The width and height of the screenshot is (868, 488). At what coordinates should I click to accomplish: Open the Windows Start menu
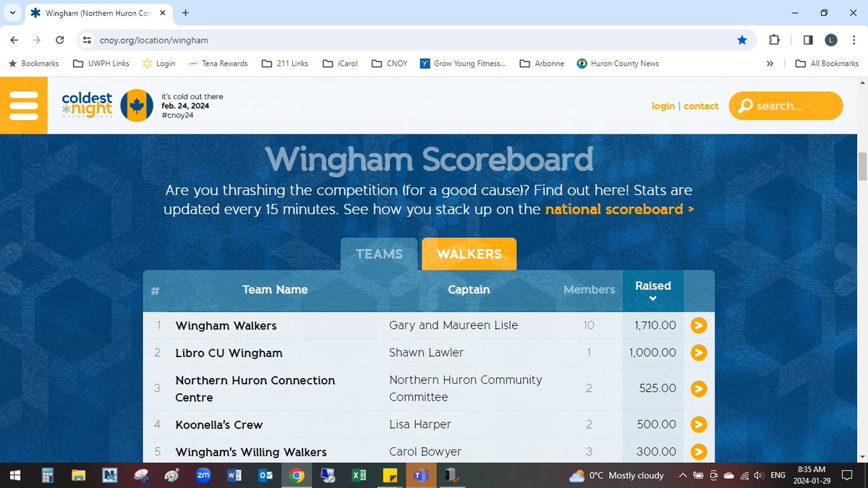click(x=14, y=476)
